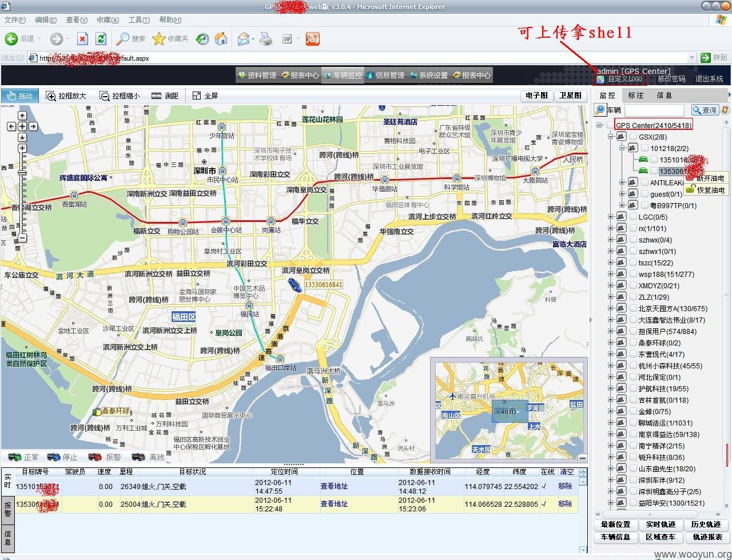Viewport: 732px width, 560px height.
Task: Check the rx(1/101) checkbox
Action: coord(633,228)
